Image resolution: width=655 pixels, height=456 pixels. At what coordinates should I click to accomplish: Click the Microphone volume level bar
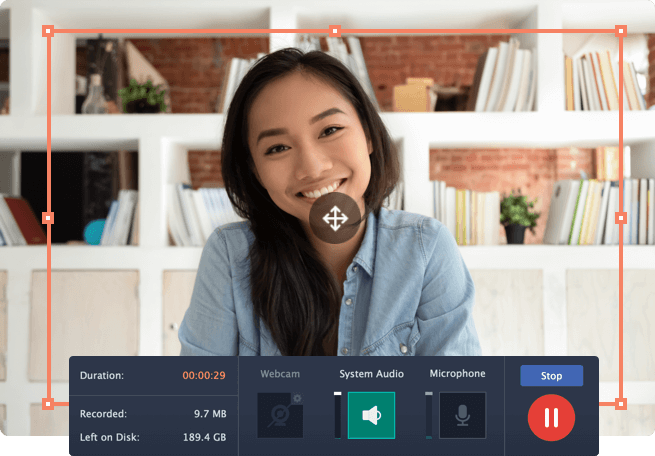pos(429,415)
